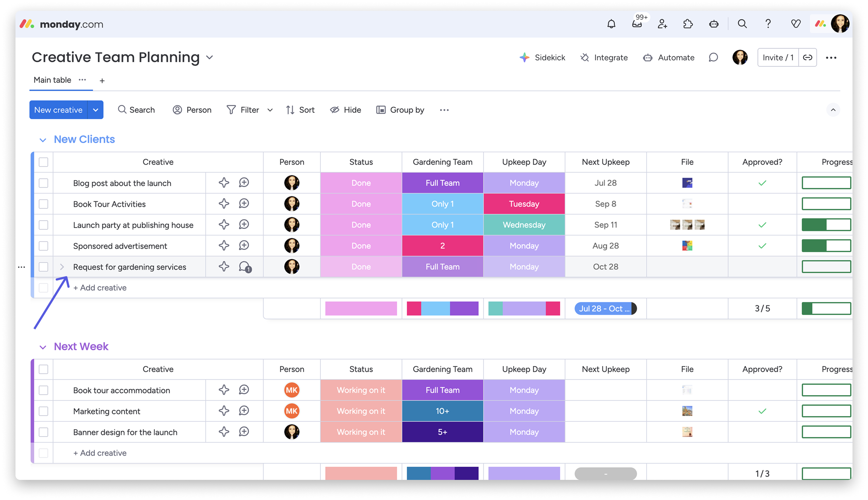The image size is (868, 500).
Task: Open the inbox with 99+ badge
Action: coord(637,24)
